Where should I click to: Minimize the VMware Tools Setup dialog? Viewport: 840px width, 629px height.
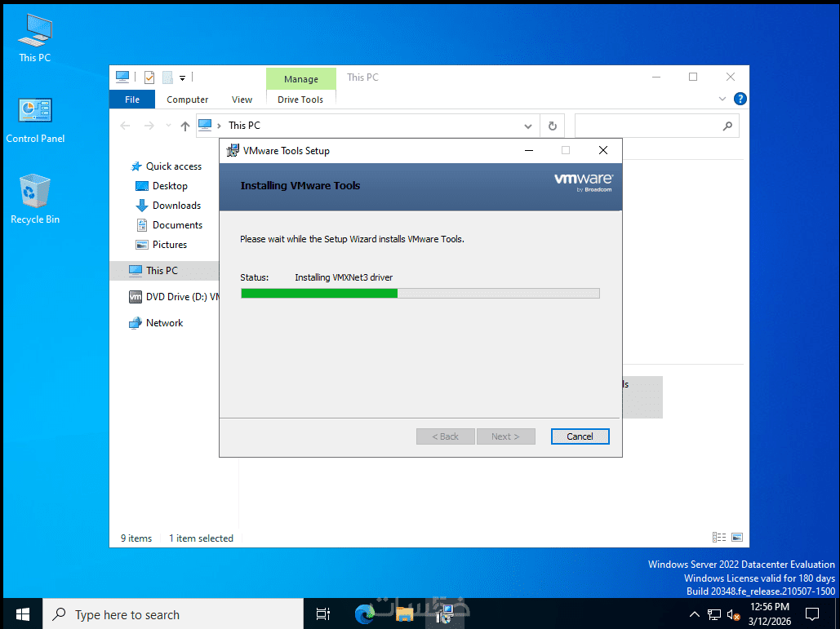point(529,150)
